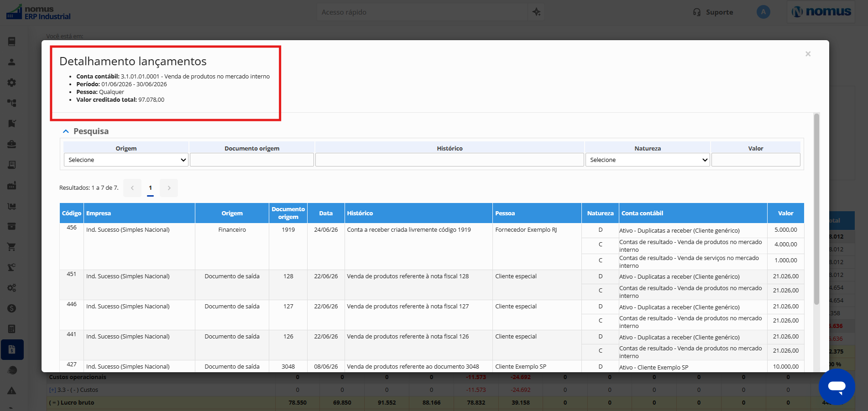Image resolution: width=868 pixels, height=411 pixels.
Task: Go to previous results page
Action: [x=132, y=188]
